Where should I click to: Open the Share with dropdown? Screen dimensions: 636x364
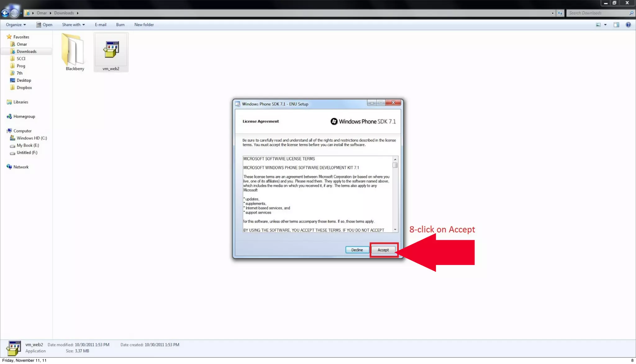coord(73,25)
